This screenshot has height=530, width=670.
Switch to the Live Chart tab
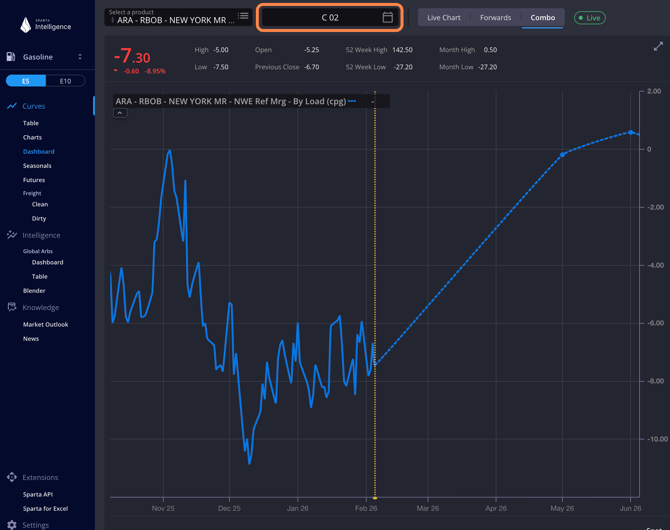[443, 18]
